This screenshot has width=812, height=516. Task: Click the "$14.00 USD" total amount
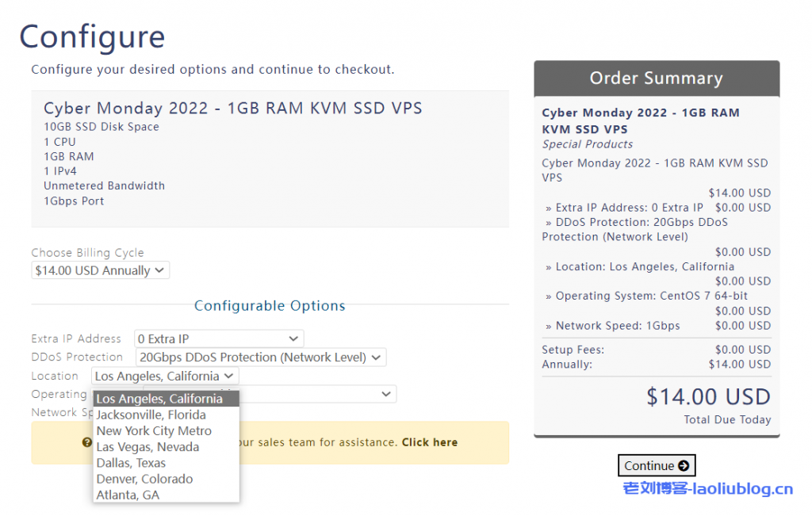tap(708, 396)
